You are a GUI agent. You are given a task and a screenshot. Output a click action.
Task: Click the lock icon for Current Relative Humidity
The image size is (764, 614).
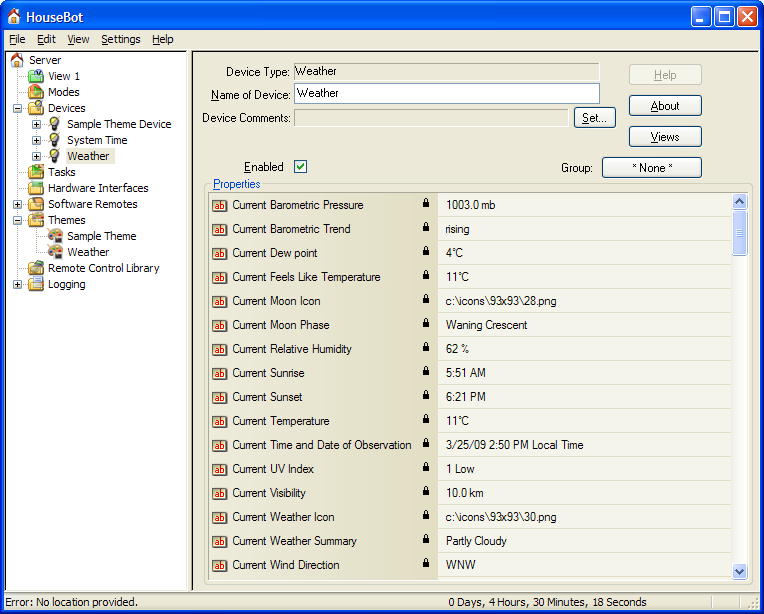tap(426, 347)
